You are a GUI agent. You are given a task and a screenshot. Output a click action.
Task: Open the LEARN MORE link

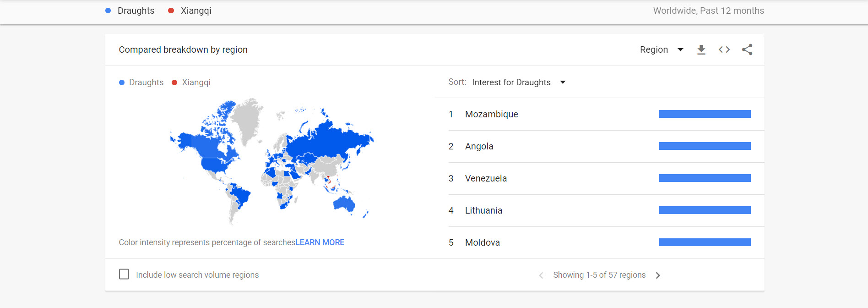click(x=320, y=242)
